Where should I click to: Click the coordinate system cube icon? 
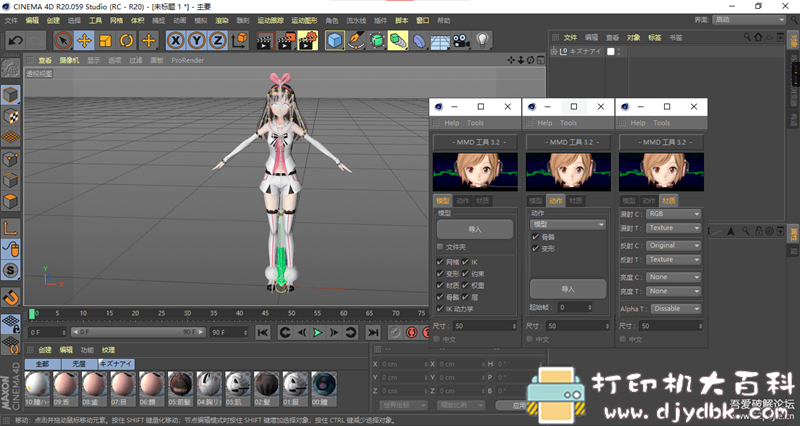tap(239, 40)
